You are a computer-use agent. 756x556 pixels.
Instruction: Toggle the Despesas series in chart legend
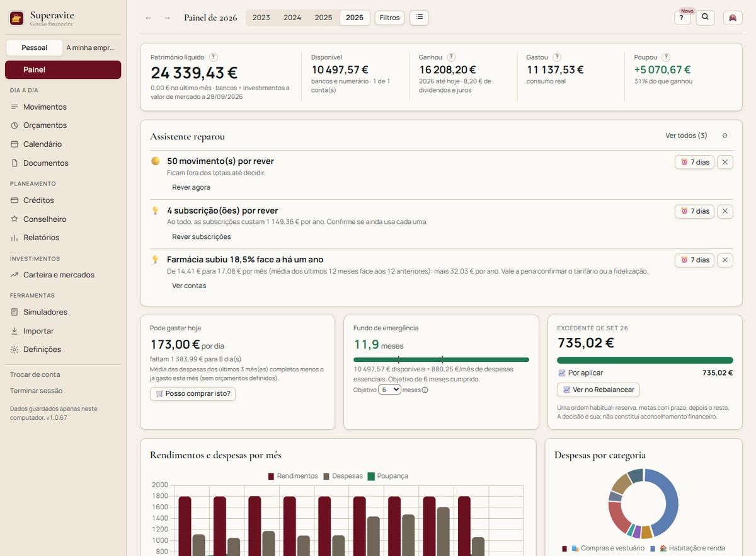pyautogui.click(x=343, y=476)
